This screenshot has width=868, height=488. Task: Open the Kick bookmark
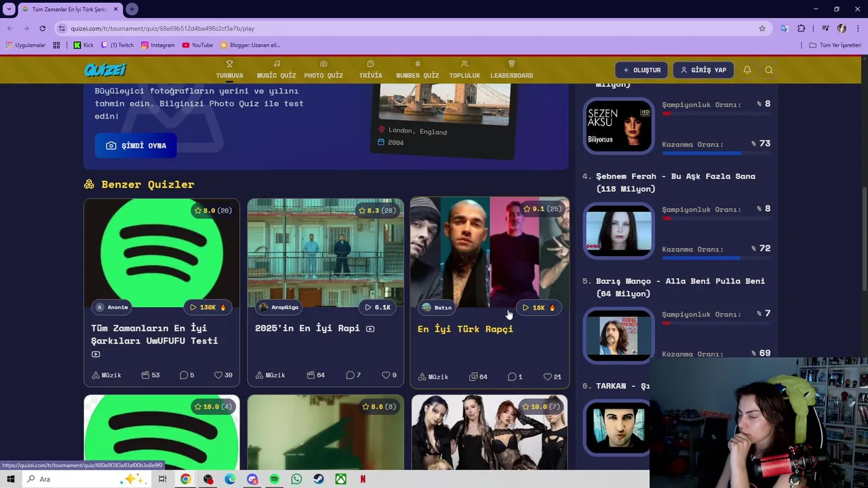coord(84,45)
